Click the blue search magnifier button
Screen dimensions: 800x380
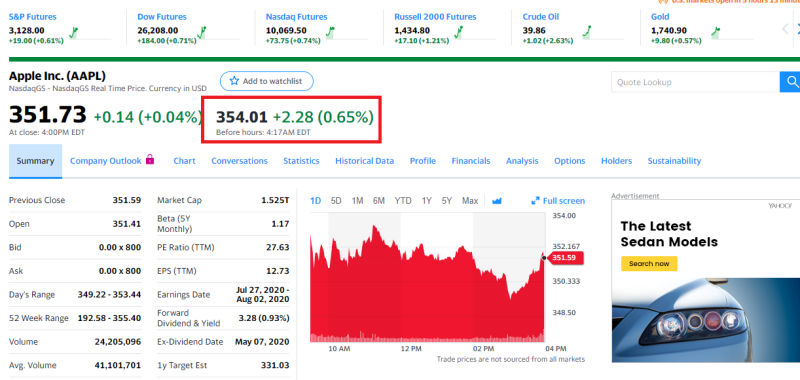click(791, 82)
